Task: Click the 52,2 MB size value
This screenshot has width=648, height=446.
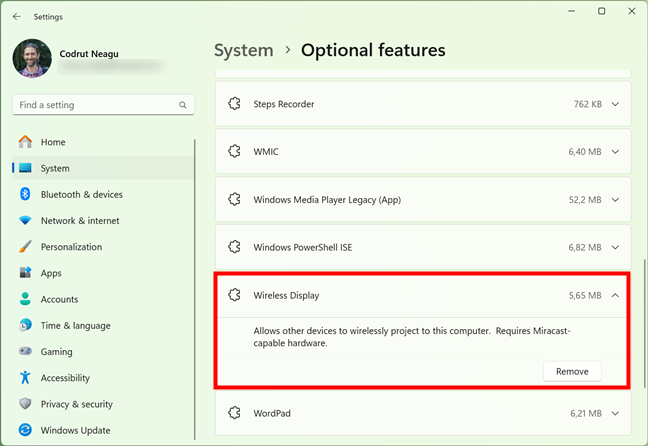Action: pos(585,200)
